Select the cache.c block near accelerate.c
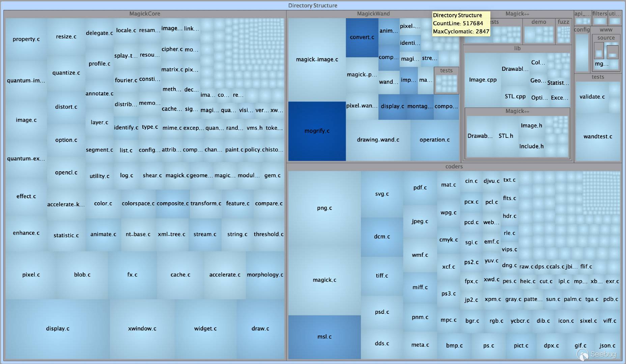This screenshot has width=626, height=364. [180, 275]
